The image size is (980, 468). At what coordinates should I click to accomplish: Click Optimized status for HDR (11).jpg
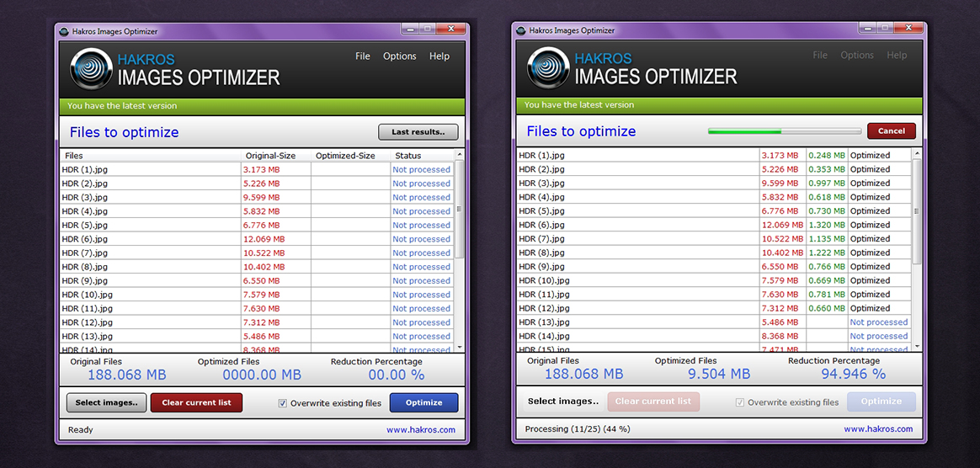click(870, 295)
